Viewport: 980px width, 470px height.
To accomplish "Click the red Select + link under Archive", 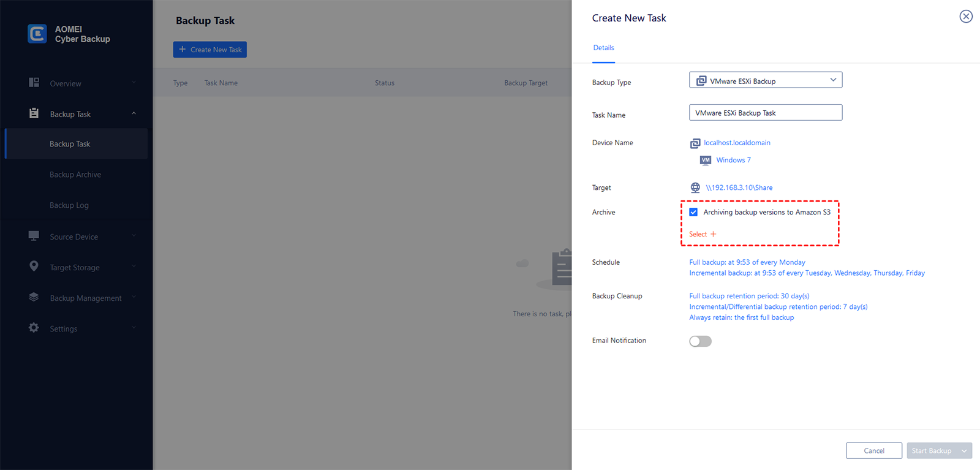I will click(703, 234).
